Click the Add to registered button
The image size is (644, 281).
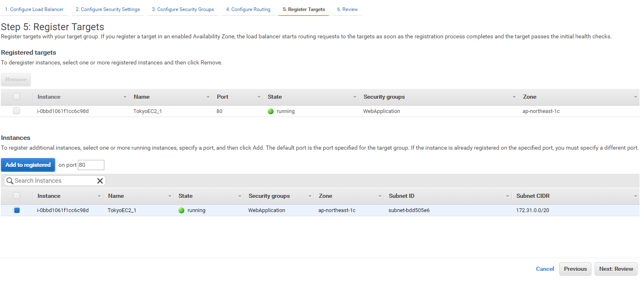point(28,165)
